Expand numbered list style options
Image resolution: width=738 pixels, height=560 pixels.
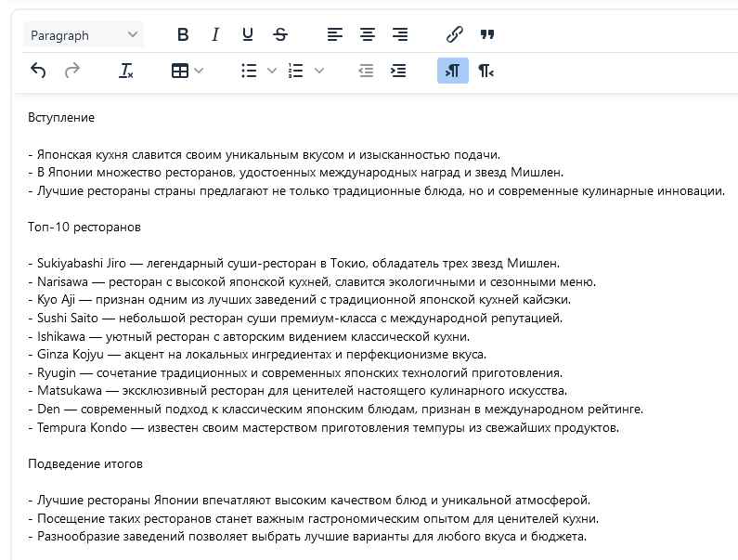click(319, 71)
